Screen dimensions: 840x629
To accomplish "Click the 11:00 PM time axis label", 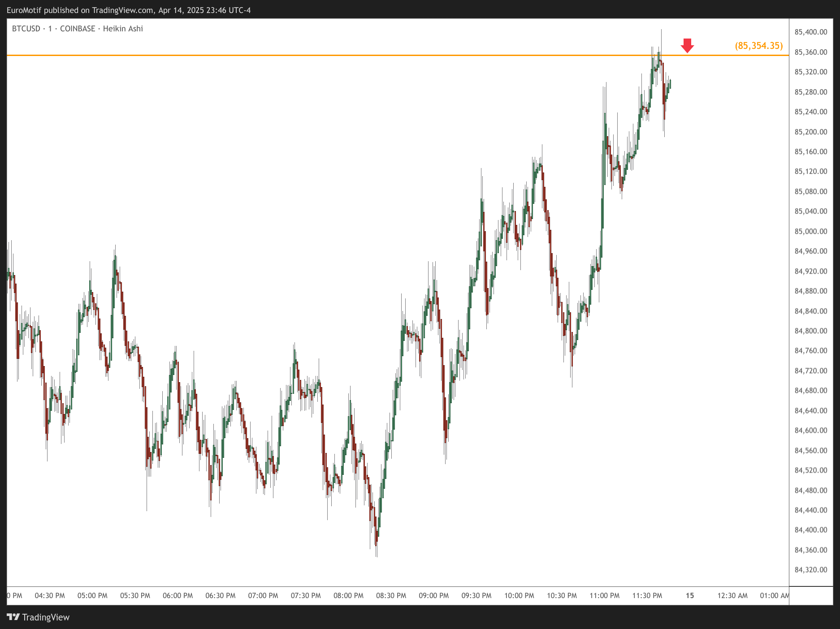I will pyautogui.click(x=604, y=595).
